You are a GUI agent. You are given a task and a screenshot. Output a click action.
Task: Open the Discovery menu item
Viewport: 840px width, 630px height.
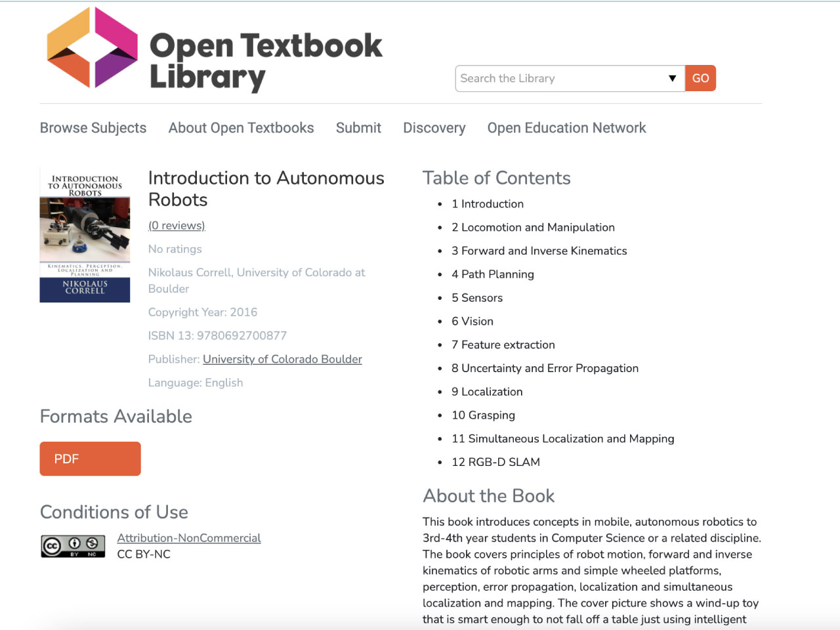(434, 128)
